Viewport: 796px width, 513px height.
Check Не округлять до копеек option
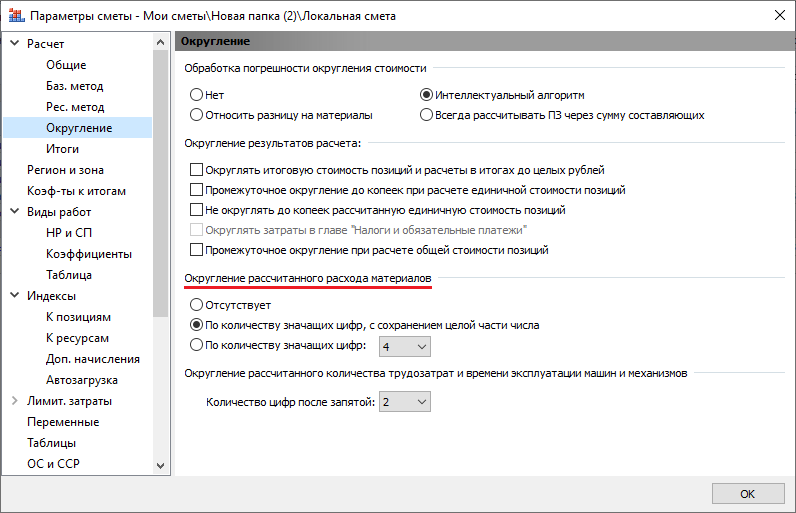point(196,210)
